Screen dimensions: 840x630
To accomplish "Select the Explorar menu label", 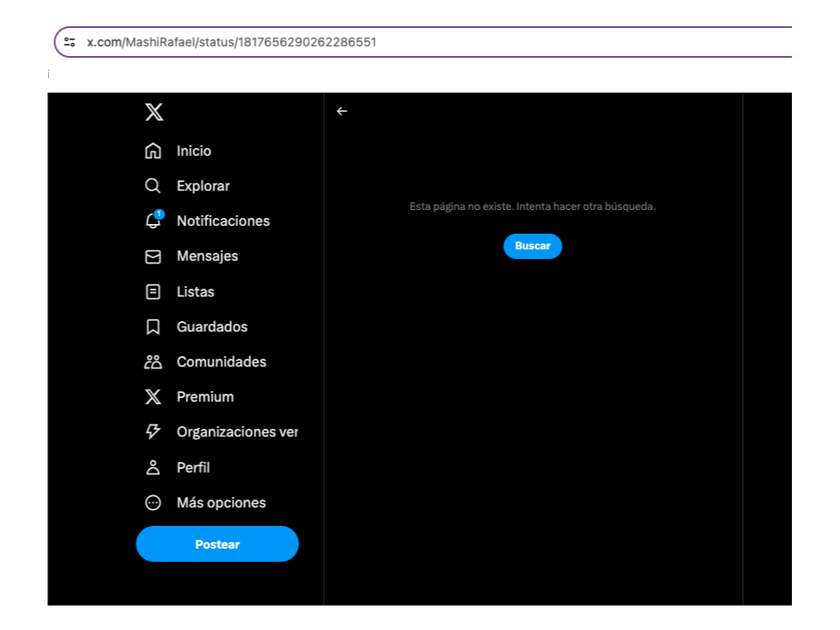I will [x=203, y=185].
